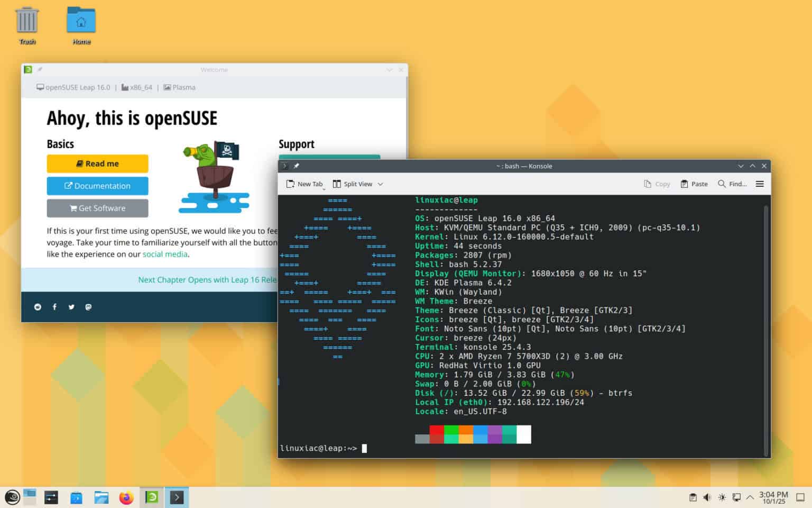Screen dimensions: 812x508
Task: Open the Konsole hamburger menu
Action: [x=760, y=184]
